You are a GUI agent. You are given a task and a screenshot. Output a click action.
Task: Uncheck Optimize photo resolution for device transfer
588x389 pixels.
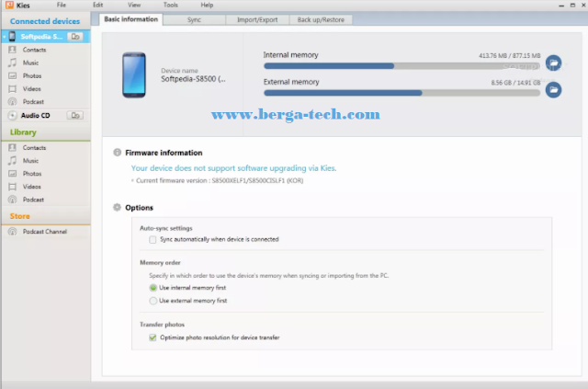pyautogui.click(x=153, y=338)
